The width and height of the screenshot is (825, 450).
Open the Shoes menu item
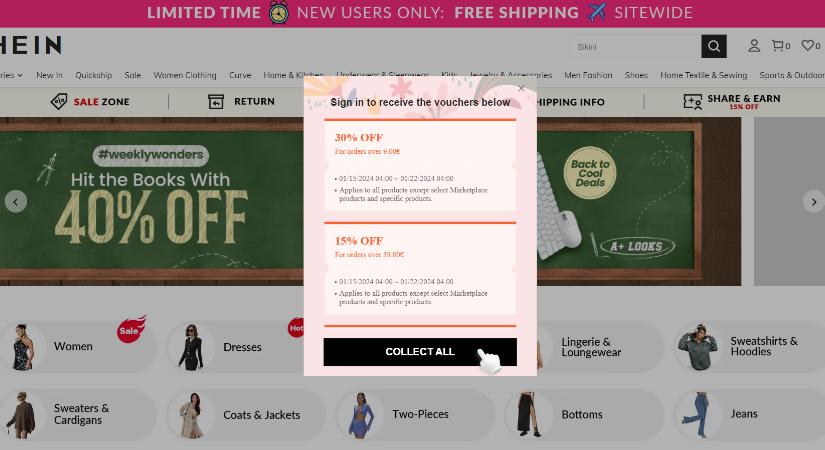(636, 75)
